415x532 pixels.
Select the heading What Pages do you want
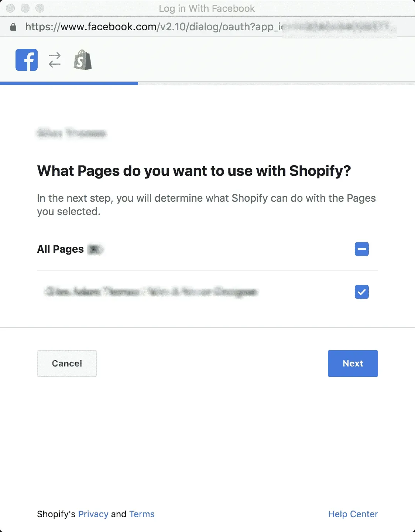[194, 171]
